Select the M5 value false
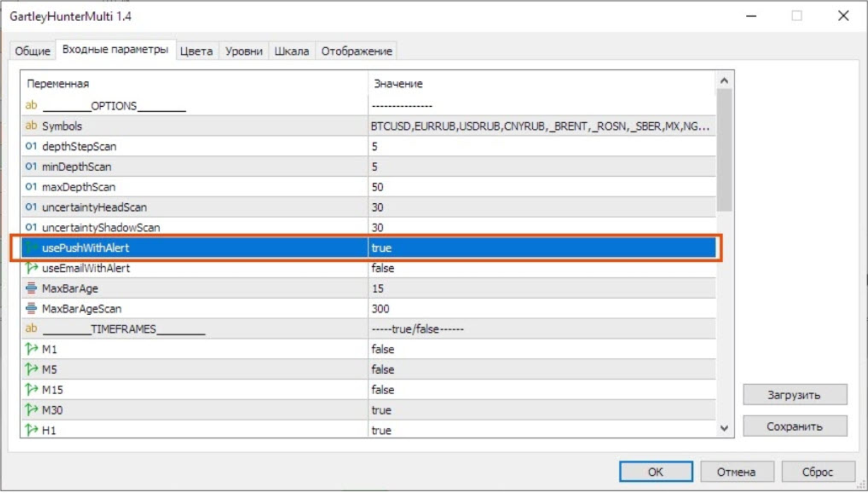 click(x=542, y=370)
